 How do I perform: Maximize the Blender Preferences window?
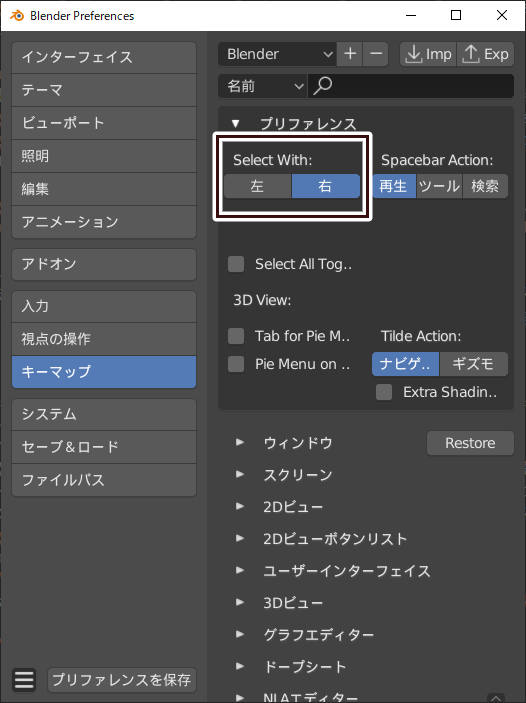(x=456, y=15)
